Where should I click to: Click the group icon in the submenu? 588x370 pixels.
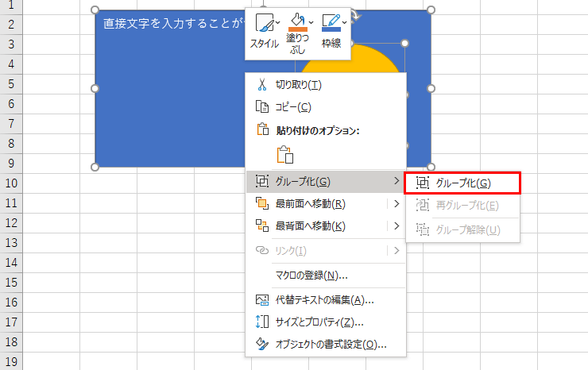pos(422,183)
